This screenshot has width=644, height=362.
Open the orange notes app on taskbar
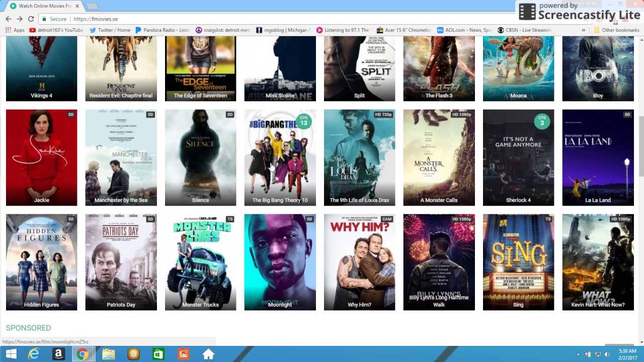(133, 354)
